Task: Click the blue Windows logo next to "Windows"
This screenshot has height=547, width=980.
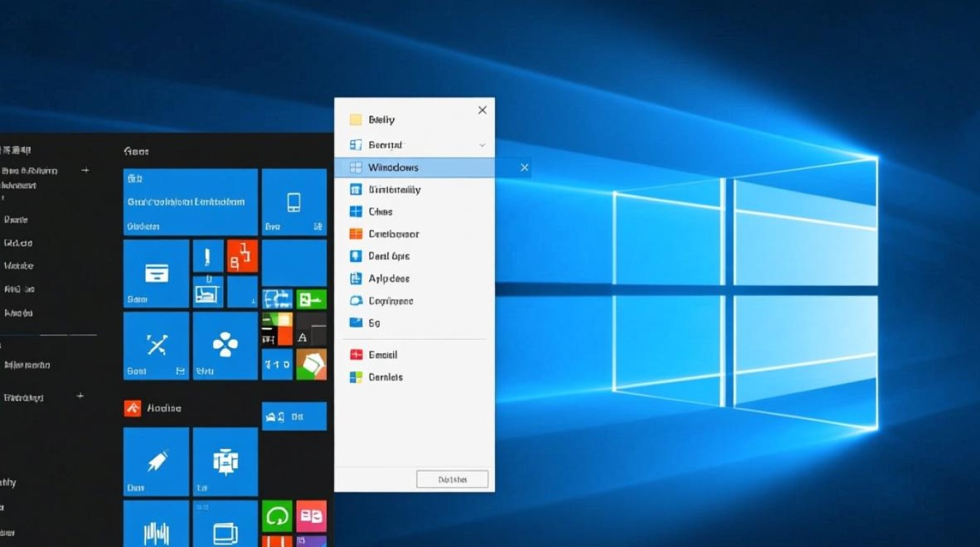Action: point(357,167)
